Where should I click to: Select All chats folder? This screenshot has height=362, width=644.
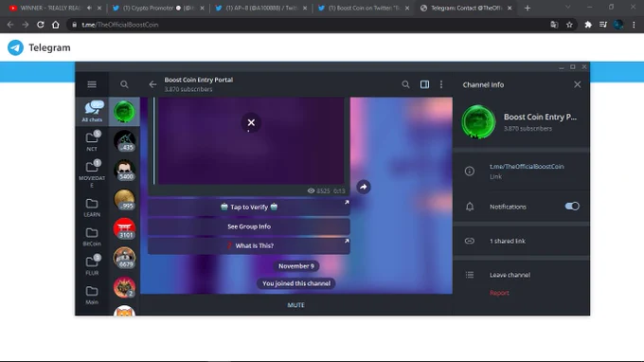92,111
